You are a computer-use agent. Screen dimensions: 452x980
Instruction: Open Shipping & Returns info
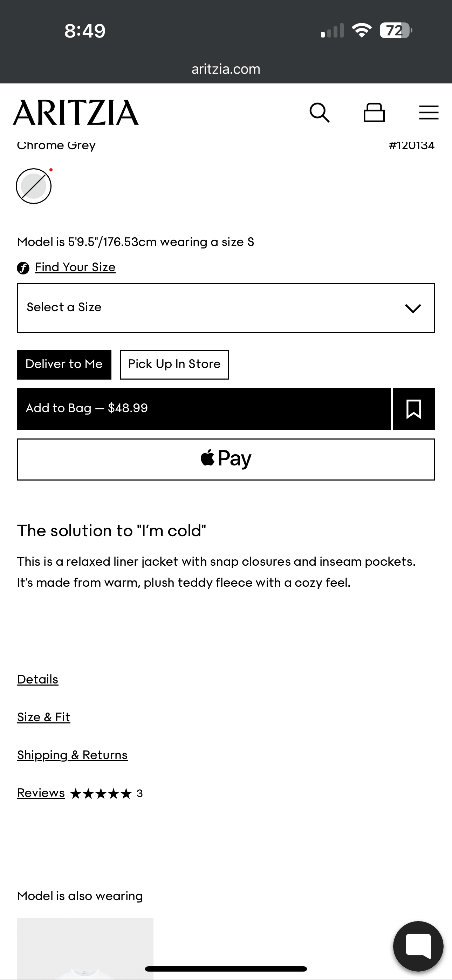pos(72,755)
